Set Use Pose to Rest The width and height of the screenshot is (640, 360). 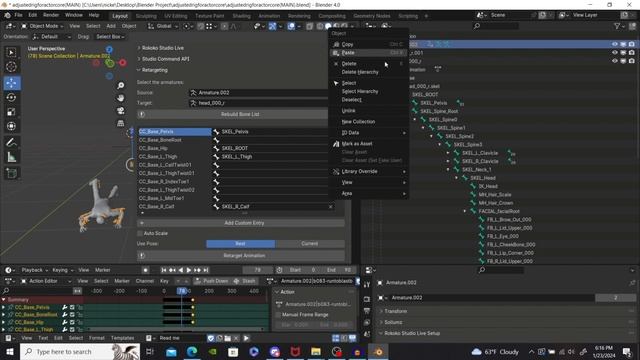240,244
